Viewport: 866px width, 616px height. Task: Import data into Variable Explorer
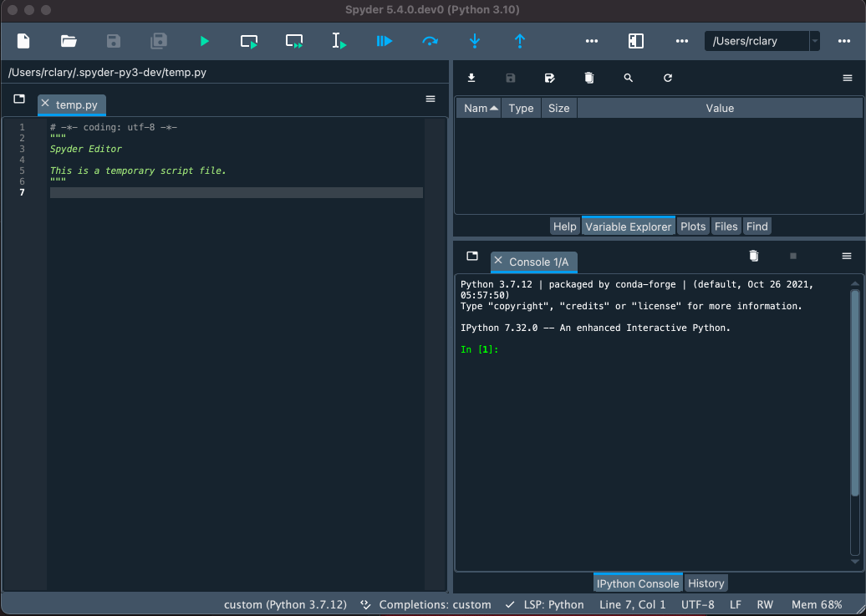[471, 78]
